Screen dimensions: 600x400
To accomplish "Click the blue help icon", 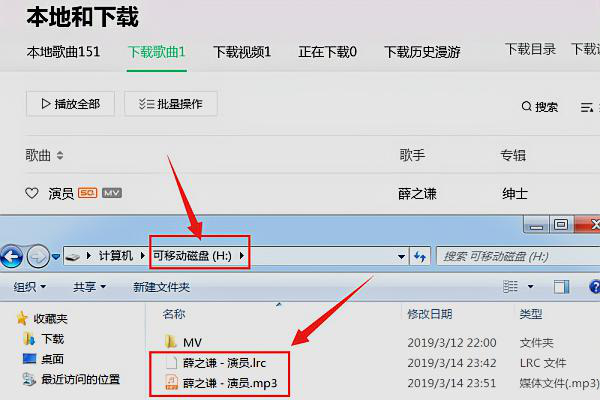I will coord(595,287).
